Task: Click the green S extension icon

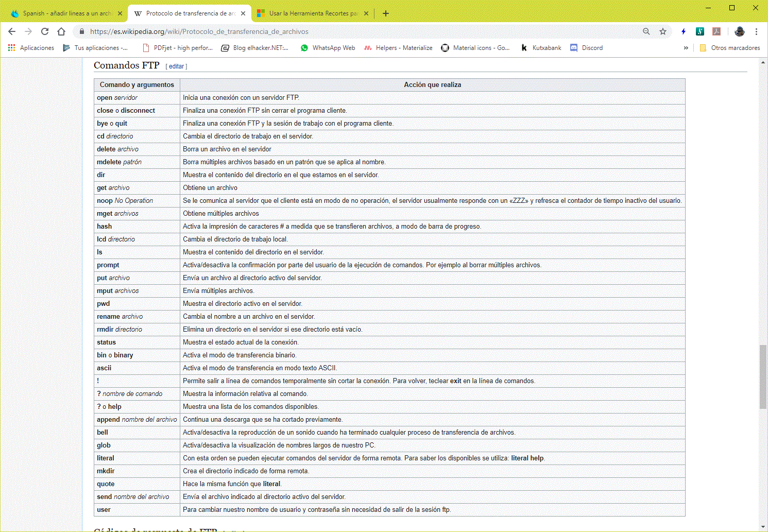Action: tap(700, 31)
